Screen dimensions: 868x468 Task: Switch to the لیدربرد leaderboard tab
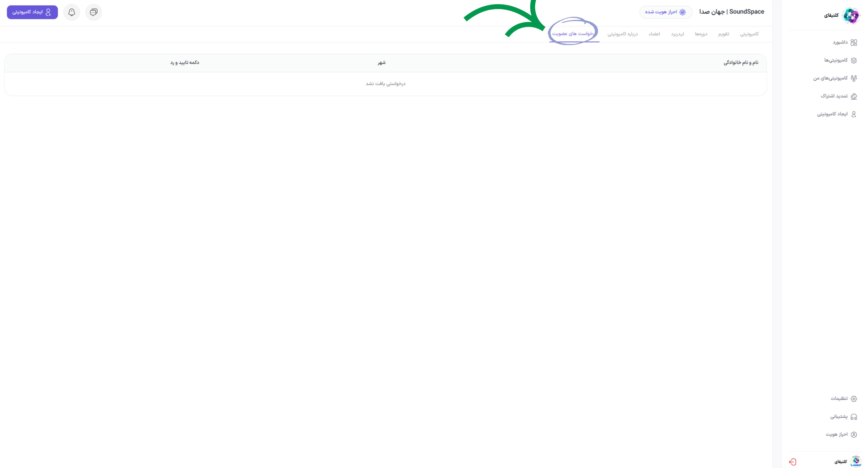point(677,34)
